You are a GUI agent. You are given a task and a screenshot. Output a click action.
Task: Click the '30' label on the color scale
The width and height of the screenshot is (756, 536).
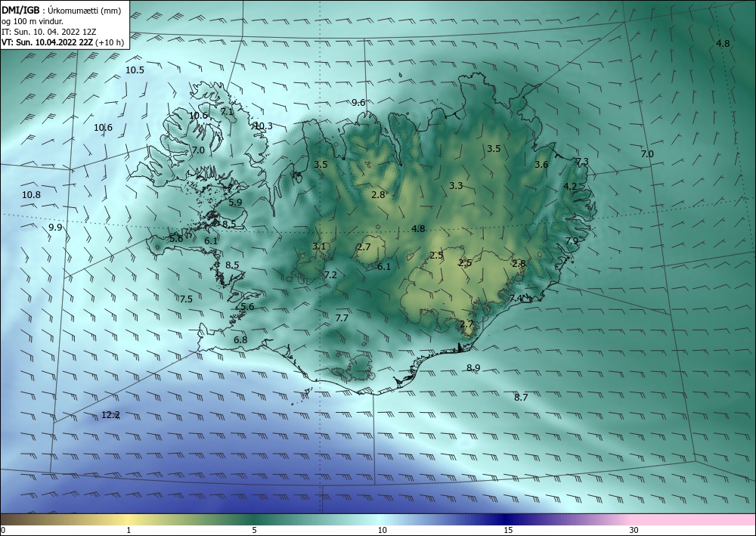(634, 531)
